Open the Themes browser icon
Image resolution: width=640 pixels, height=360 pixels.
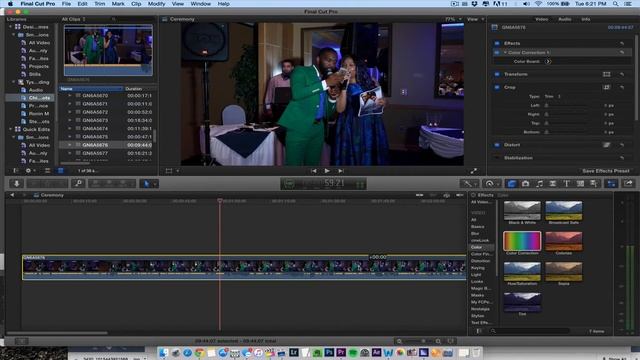(x=594, y=184)
